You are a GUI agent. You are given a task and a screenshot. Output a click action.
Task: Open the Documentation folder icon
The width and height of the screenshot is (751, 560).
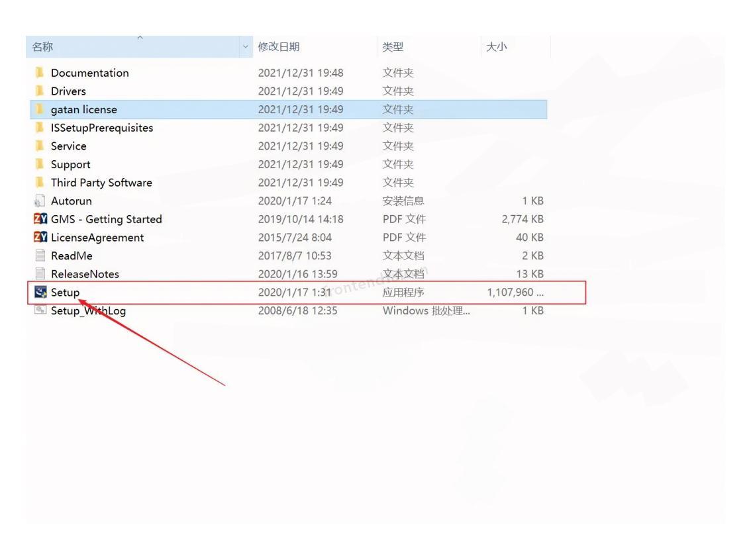tap(40, 73)
